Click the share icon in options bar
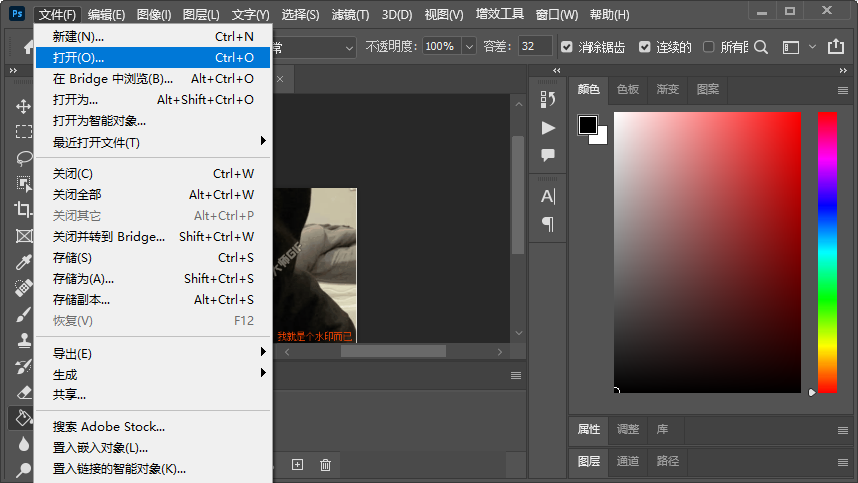This screenshot has width=858, height=483. pyautogui.click(x=836, y=47)
